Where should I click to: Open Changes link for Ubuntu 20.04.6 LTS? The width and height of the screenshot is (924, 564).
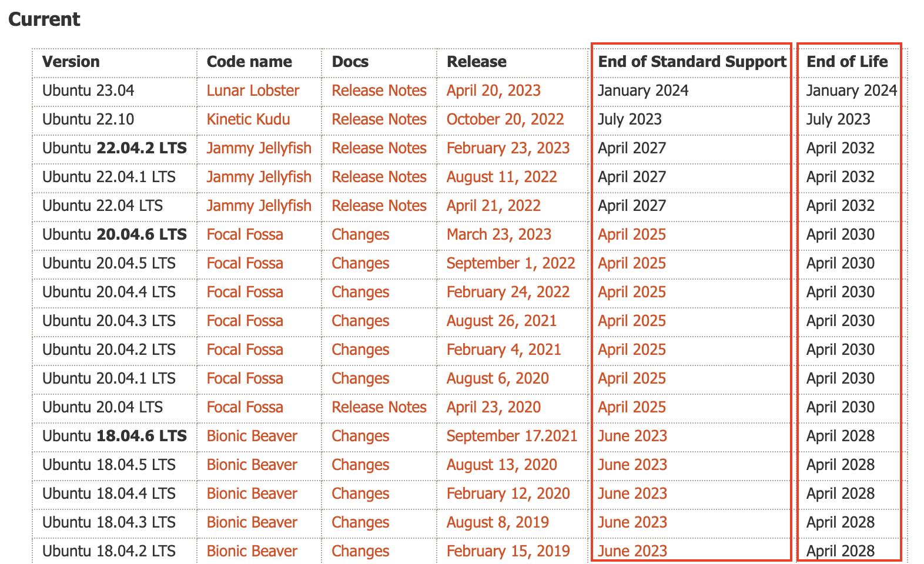click(360, 234)
